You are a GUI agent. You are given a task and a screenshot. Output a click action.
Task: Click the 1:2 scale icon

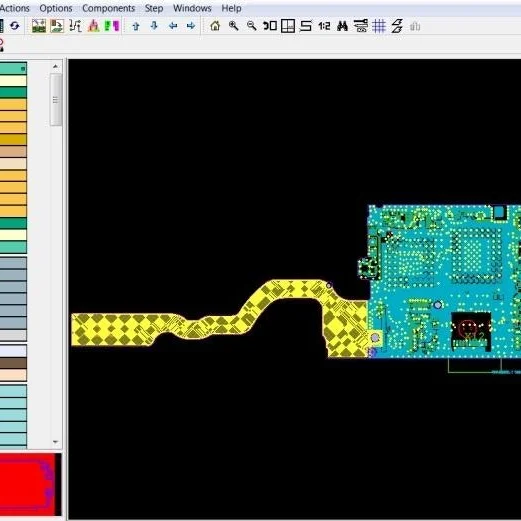[324, 26]
